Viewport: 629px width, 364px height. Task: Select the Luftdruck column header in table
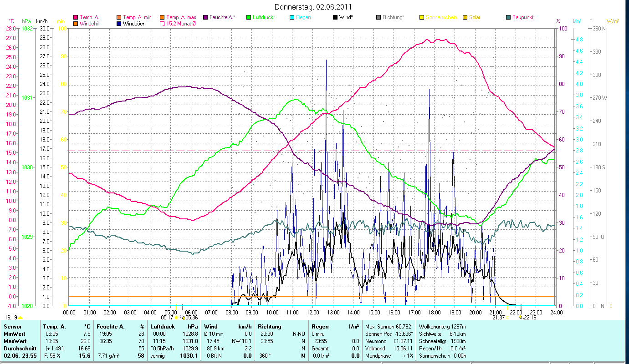163,327
